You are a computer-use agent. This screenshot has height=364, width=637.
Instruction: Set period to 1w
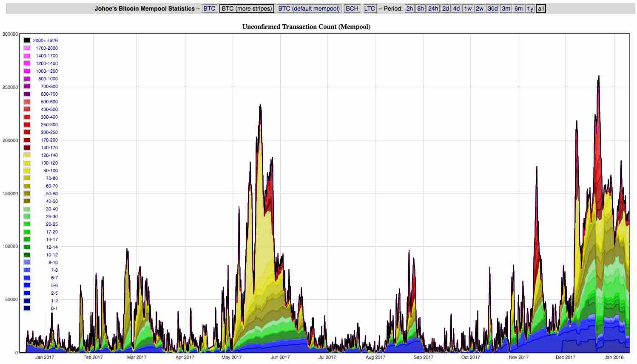[468, 9]
